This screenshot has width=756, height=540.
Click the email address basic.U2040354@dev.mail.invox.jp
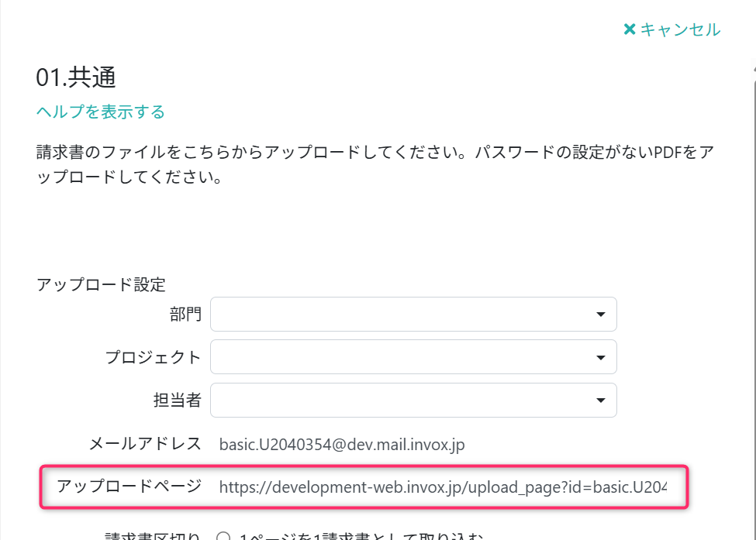click(342, 445)
